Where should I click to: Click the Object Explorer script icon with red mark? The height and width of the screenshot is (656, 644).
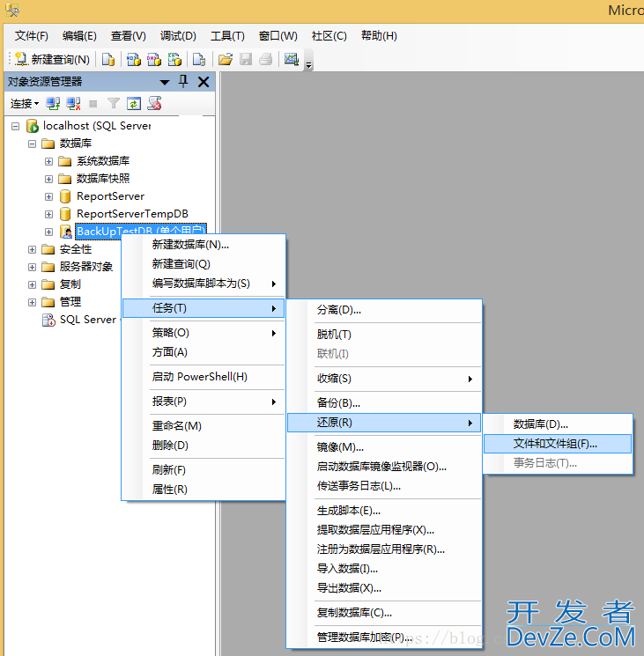click(x=154, y=103)
